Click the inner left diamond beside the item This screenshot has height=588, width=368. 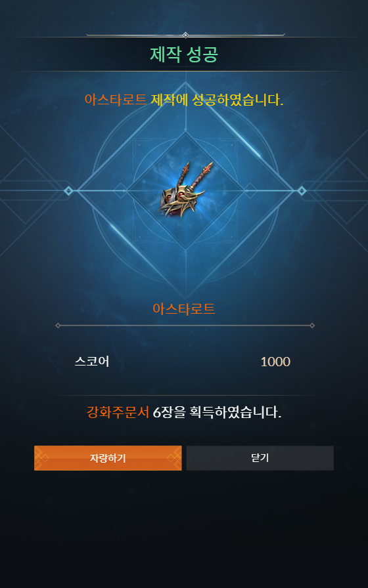[x=120, y=190]
